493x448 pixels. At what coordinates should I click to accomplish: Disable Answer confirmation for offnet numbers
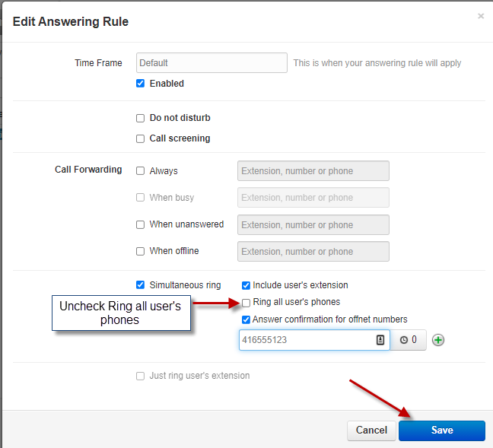tap(246, 319)
